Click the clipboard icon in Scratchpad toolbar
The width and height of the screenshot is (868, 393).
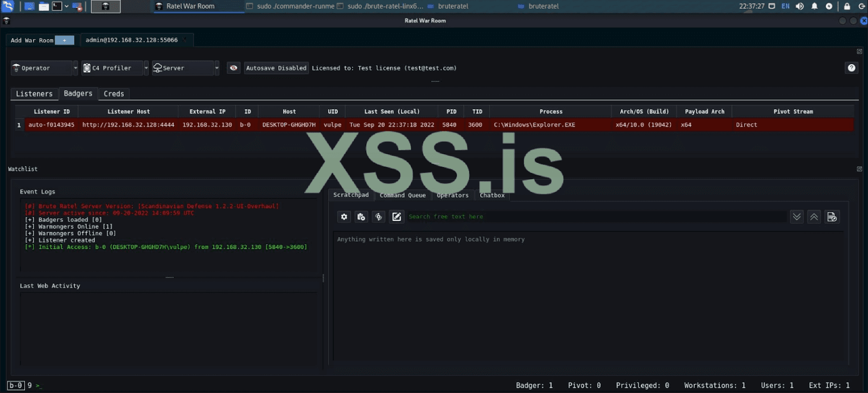coord(361,217)
